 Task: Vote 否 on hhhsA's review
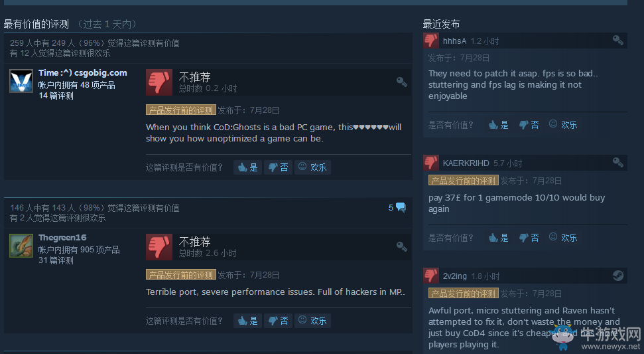[529, 125]
